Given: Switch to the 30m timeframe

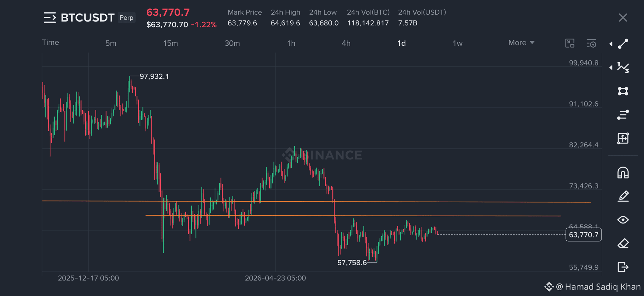Looking at the screenshot, I should coord(232,43).
